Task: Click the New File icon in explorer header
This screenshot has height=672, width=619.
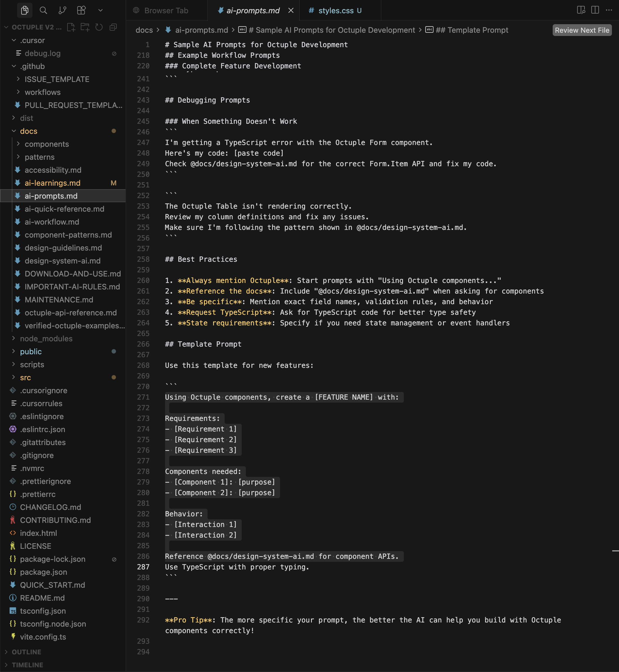Action: pyautogui.click(x=71, y=27)
